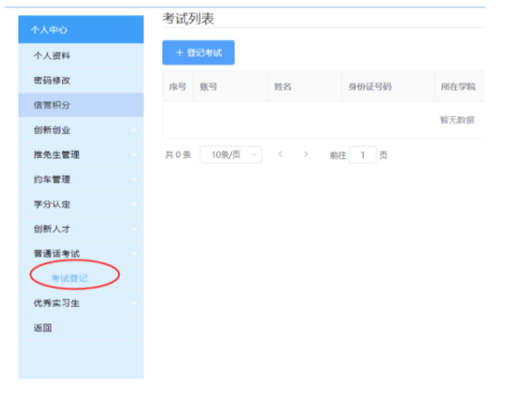Go to previous page arrow

point(280,154)
